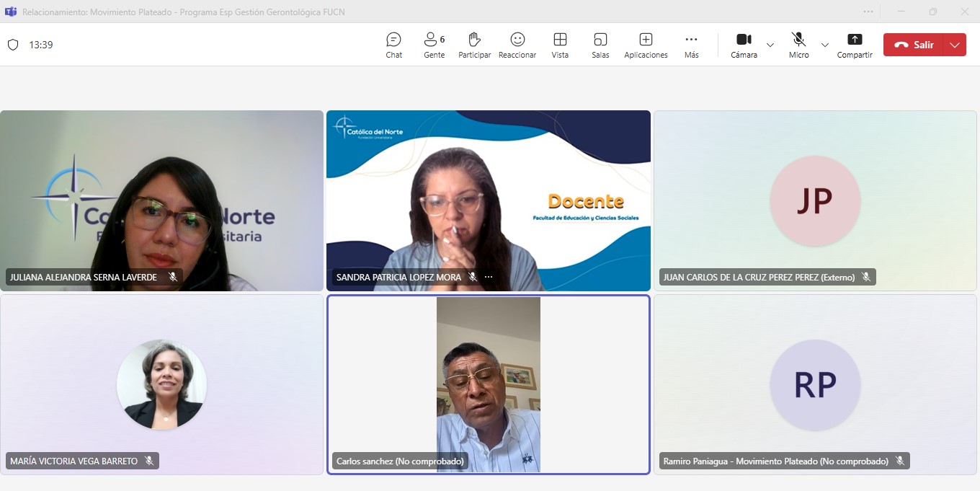Viewport: 980px width, 491px height.
Task: Click María Victoria Vega Barreto's profile picture
Action: [x=161, y=384]
